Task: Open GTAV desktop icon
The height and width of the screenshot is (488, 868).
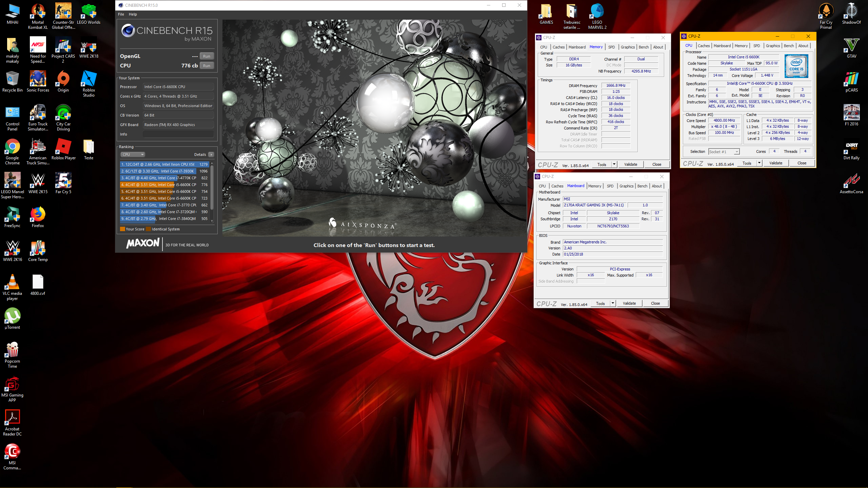Action: click(851, 47)
